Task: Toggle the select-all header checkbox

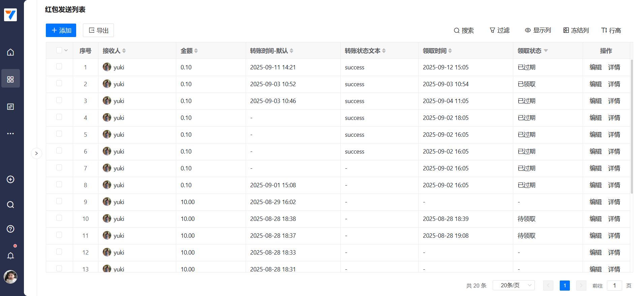Action: (x=59, y=51)
